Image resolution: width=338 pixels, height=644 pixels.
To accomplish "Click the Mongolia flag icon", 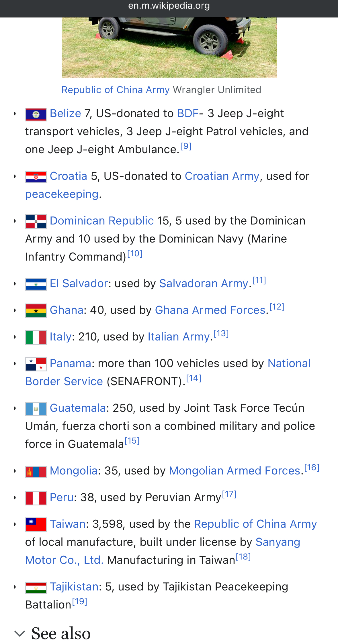I will [x=36, y=472].
